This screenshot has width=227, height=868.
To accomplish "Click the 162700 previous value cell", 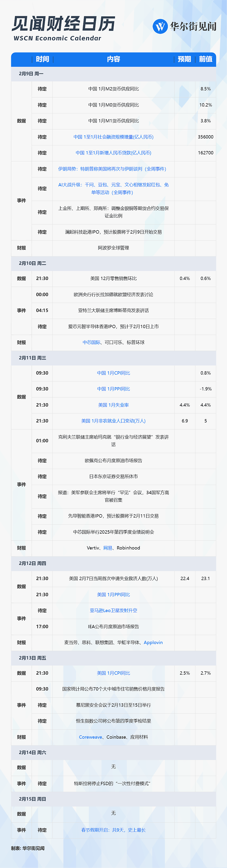I will 205,153.
